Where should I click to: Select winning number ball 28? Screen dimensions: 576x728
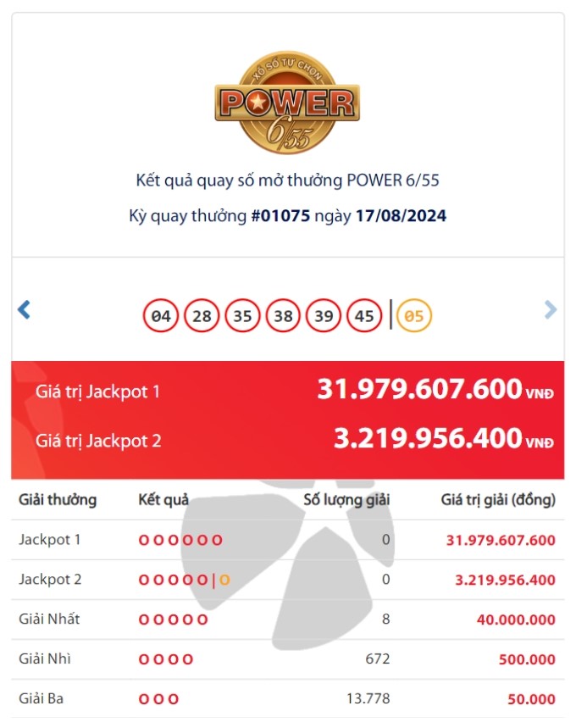[x=202, y=316]
